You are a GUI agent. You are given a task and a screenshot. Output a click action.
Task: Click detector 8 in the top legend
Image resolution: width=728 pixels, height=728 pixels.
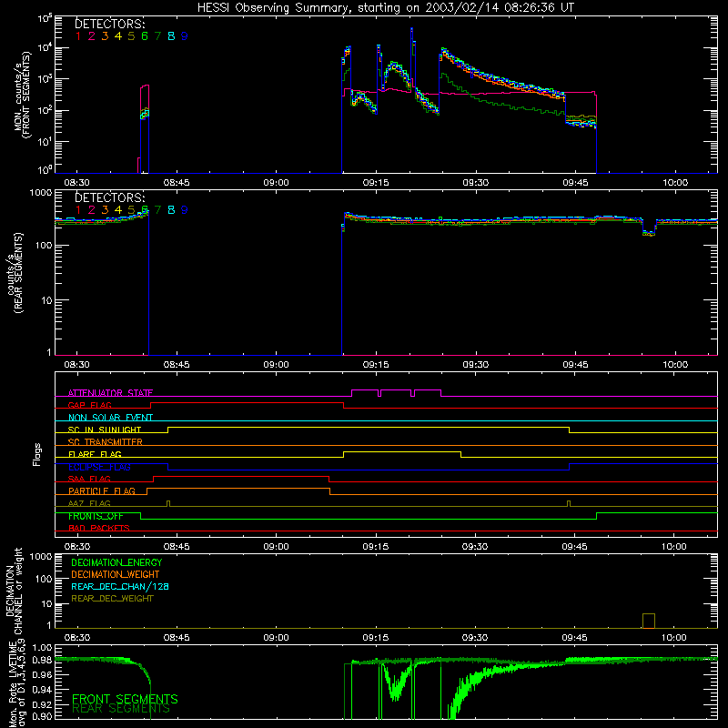(x=171, y=36)
